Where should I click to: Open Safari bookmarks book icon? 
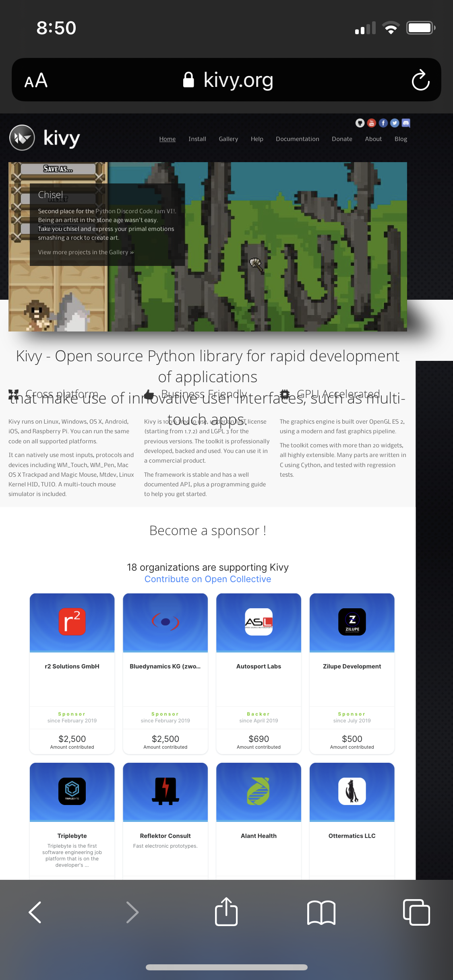coord(321,912)
